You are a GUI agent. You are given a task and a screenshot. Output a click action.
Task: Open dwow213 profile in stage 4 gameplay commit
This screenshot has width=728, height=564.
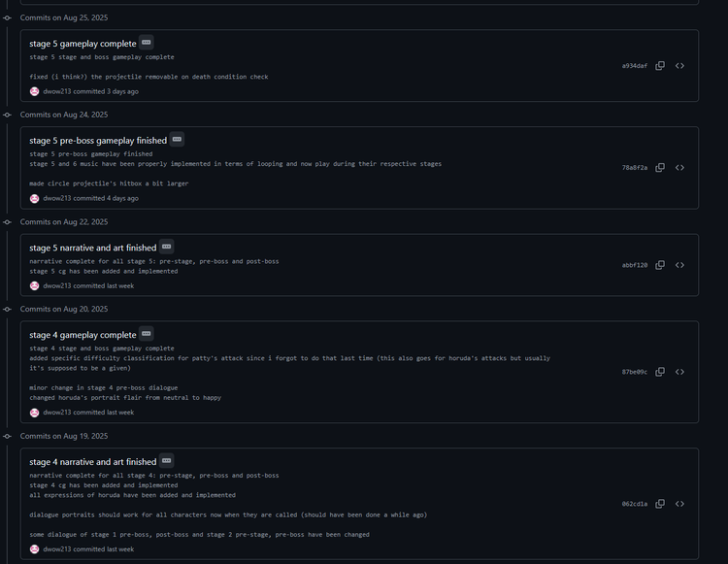(56, 413)
